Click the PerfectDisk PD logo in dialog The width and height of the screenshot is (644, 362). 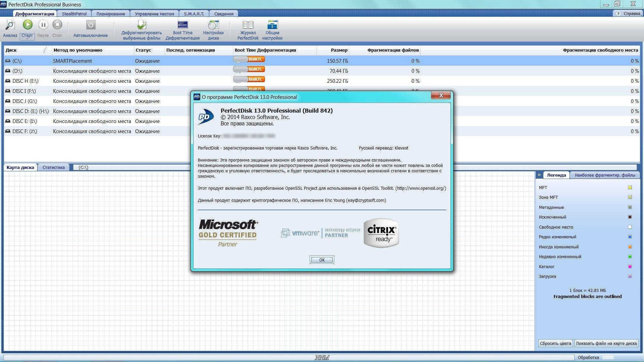click(206, 117)
